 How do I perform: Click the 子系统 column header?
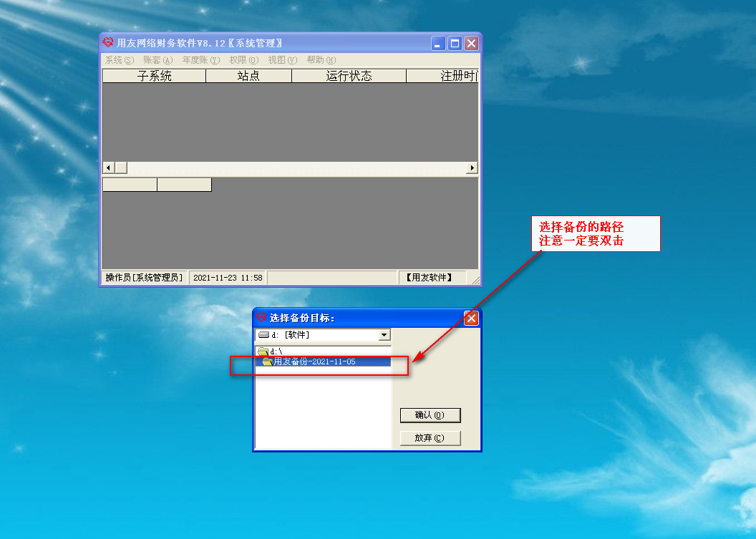pyautogui.click(x=154, y=76)
